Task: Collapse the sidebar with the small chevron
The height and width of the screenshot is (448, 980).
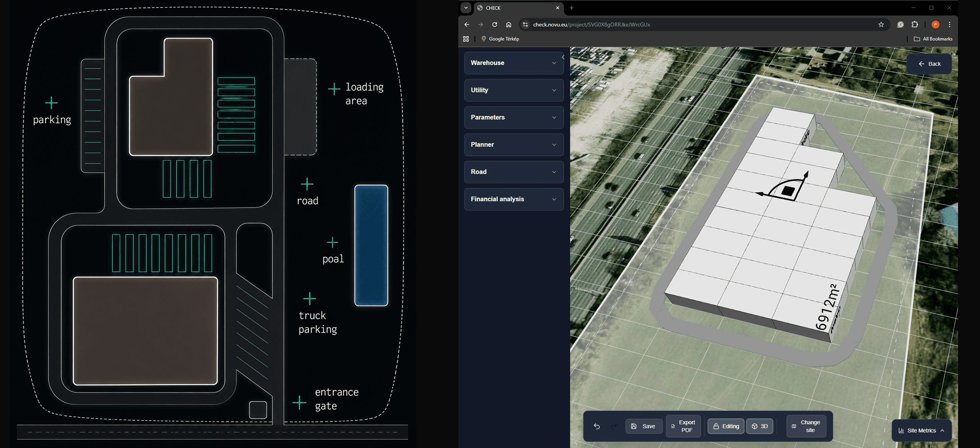Action: (x=563, y=57)
